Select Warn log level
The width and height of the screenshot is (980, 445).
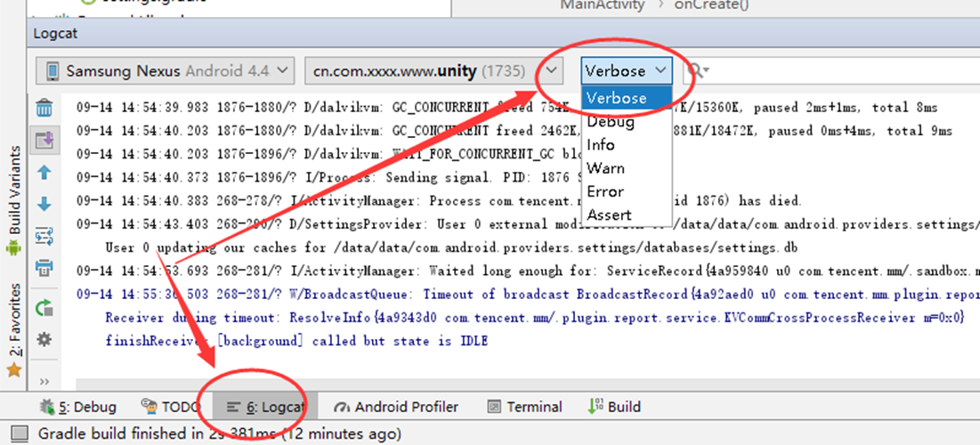627,168
